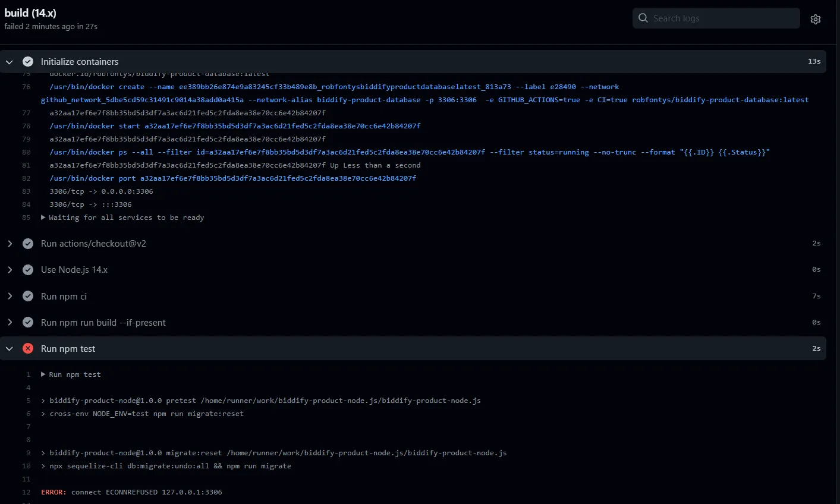The image size is (840, 504).
Task: Click success icon beside Run actions/checkout@v2
Action: click(28, 244)
